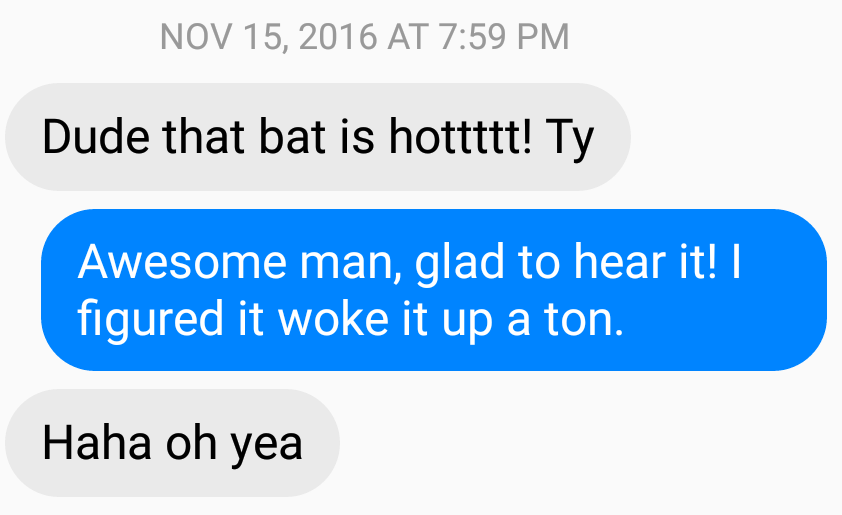Tap the word 'figured' in the sent message
This screenshot has width=842, height=515.
(x=150, y=320)
